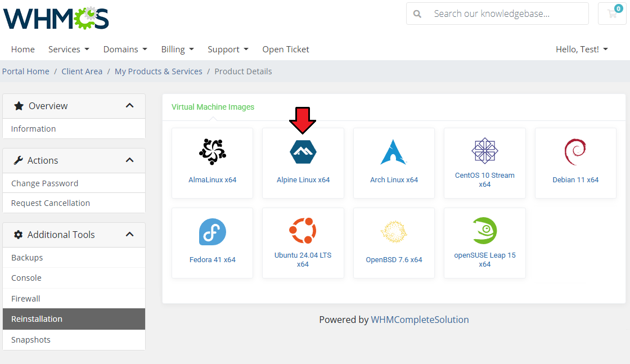Viewport: 630px width, 364px height.
Task: Choose the Alpine Linux hexagon icon
Action: pos(303,151)
